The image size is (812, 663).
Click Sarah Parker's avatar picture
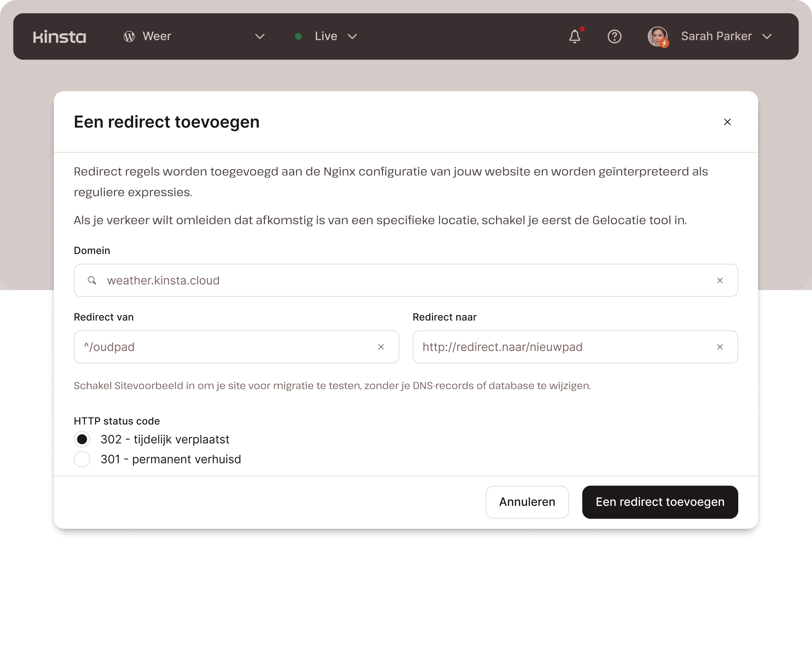pos(657,37)
